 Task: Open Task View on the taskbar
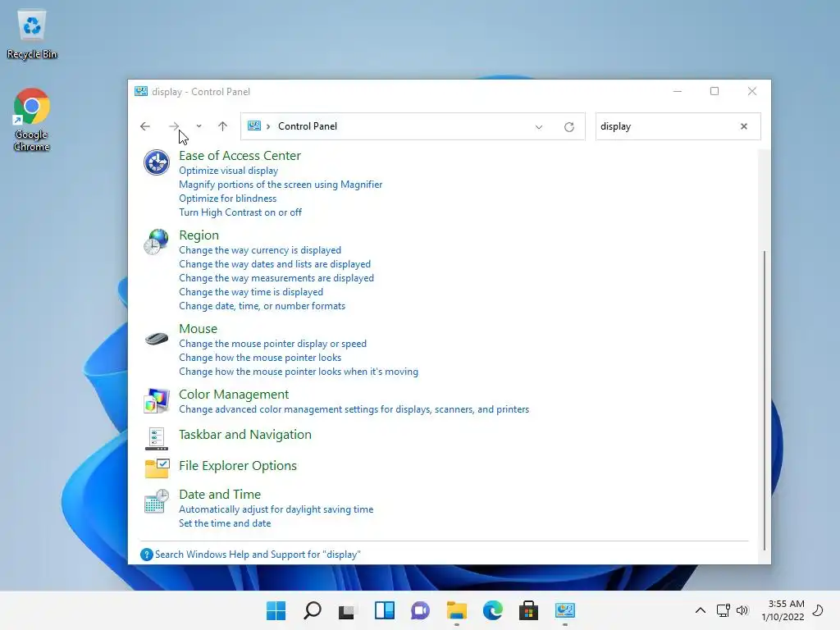tap(347, 610)
